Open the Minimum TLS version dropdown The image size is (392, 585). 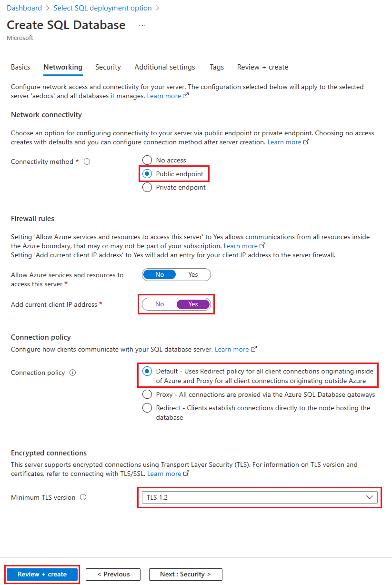(260, 497)
